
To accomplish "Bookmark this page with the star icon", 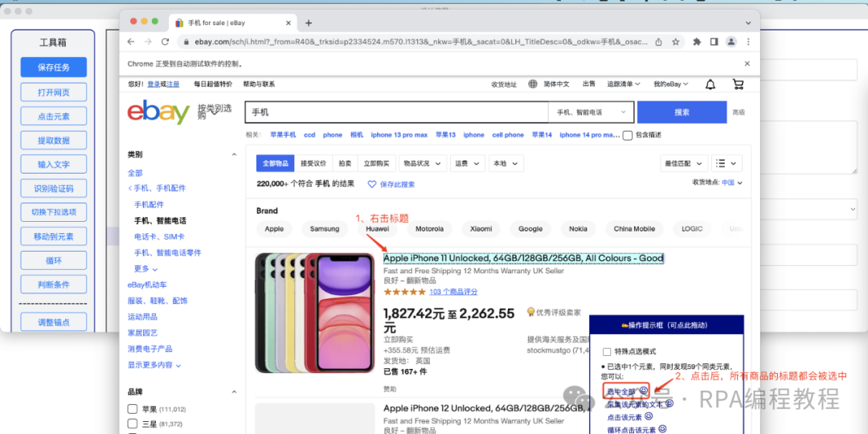I will point(675,42).
